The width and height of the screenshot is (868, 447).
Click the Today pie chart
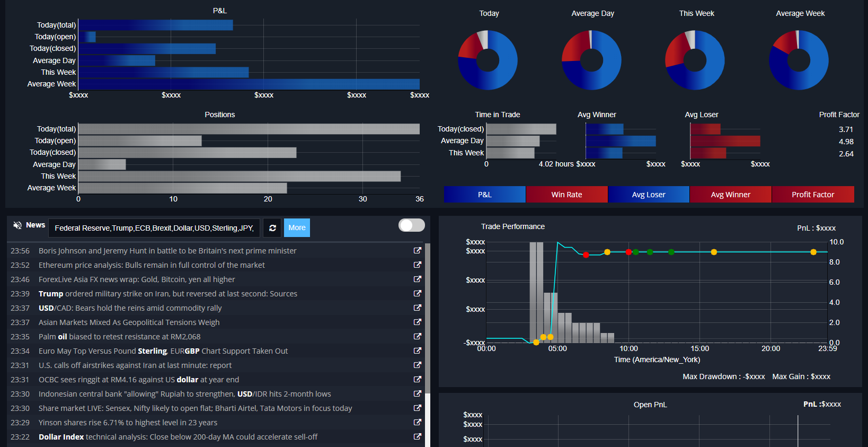[488, 60]
